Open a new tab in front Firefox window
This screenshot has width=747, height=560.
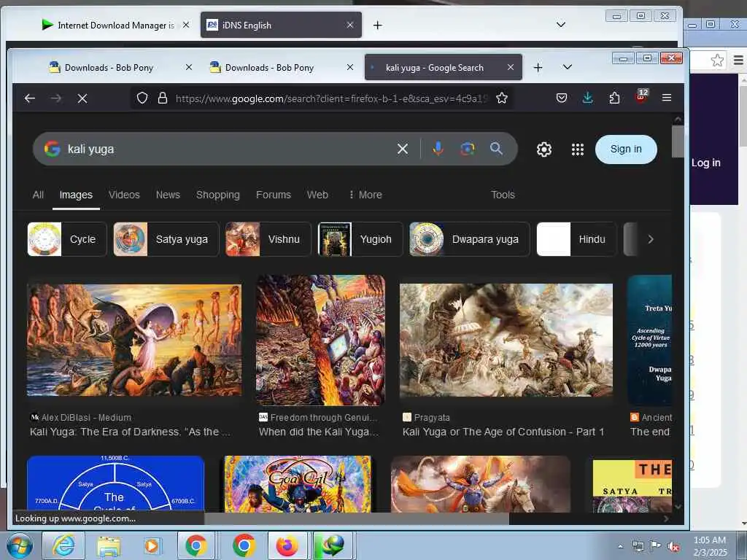538,68
